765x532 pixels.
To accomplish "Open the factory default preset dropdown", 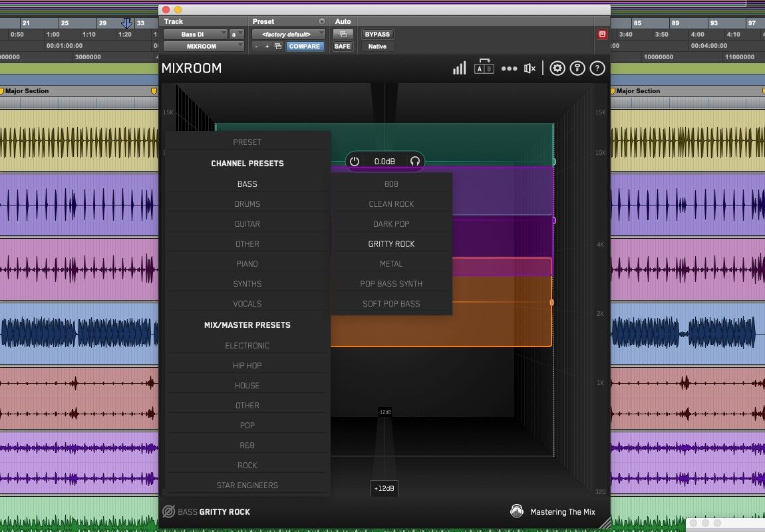I will click(288, 34).
